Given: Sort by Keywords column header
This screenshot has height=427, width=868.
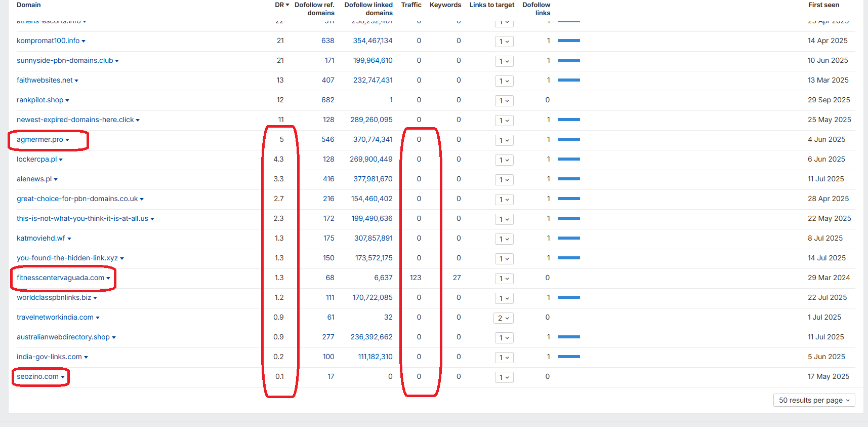Looking at the screenshot, I should [445, 5].
